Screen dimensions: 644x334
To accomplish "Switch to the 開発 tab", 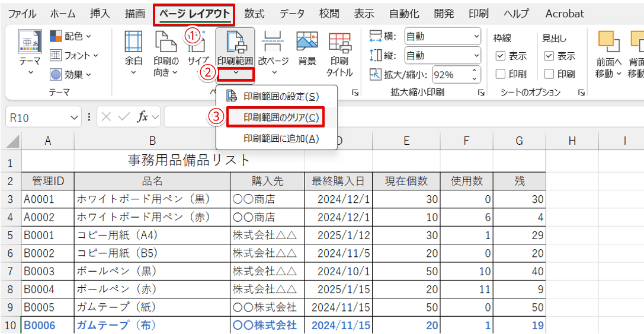I will click(x=444, y=14).
